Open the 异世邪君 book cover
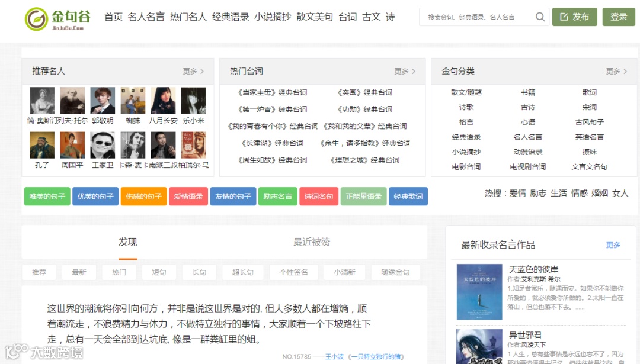 pyautogui.click(x=479, y=346)
